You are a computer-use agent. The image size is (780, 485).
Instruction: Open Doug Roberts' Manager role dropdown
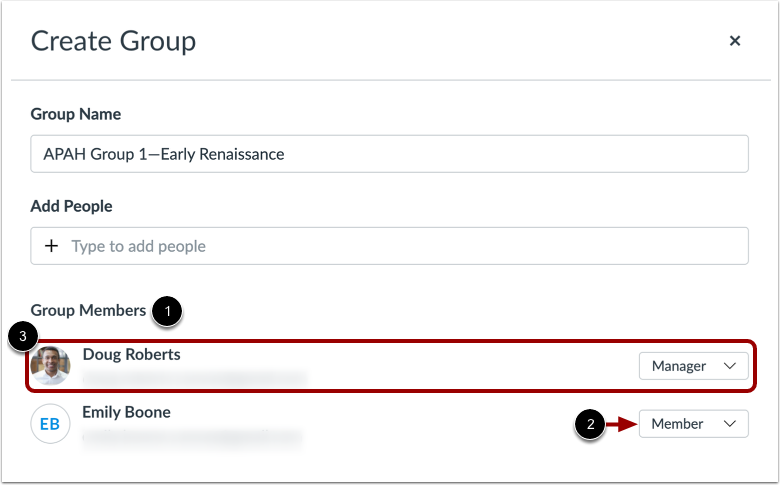[x=693, y=366]
